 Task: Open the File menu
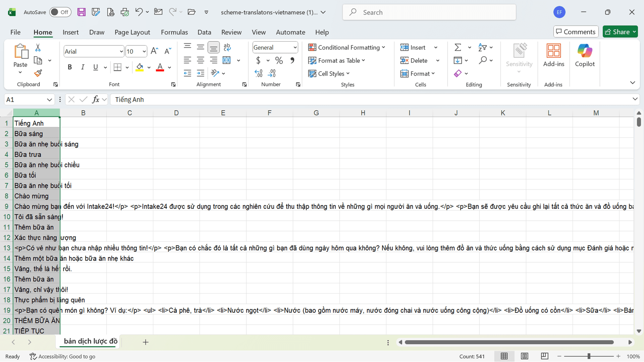(15, 32)
